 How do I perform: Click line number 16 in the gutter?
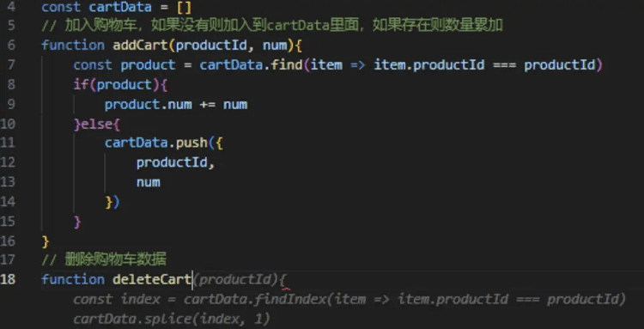pos(8,241)
